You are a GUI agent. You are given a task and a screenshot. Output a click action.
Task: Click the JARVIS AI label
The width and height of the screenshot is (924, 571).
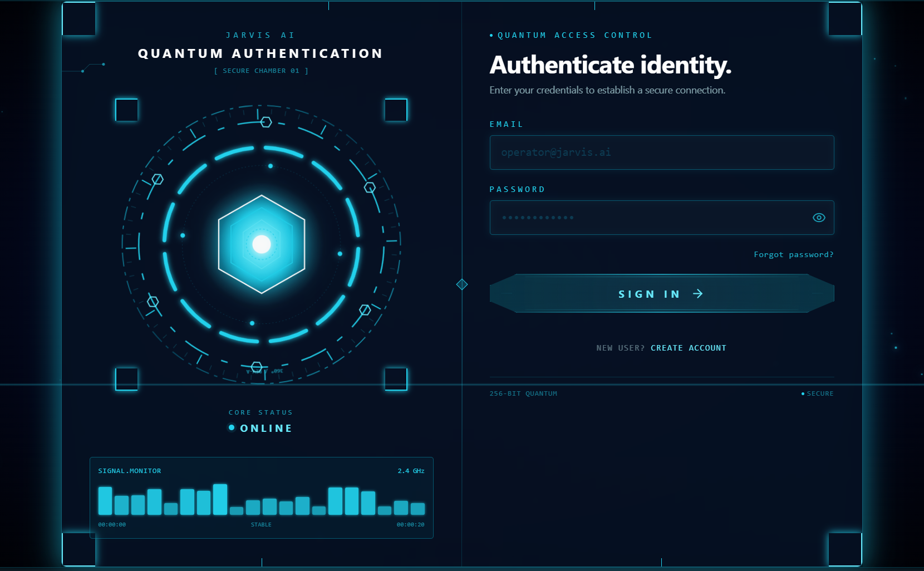260,35
